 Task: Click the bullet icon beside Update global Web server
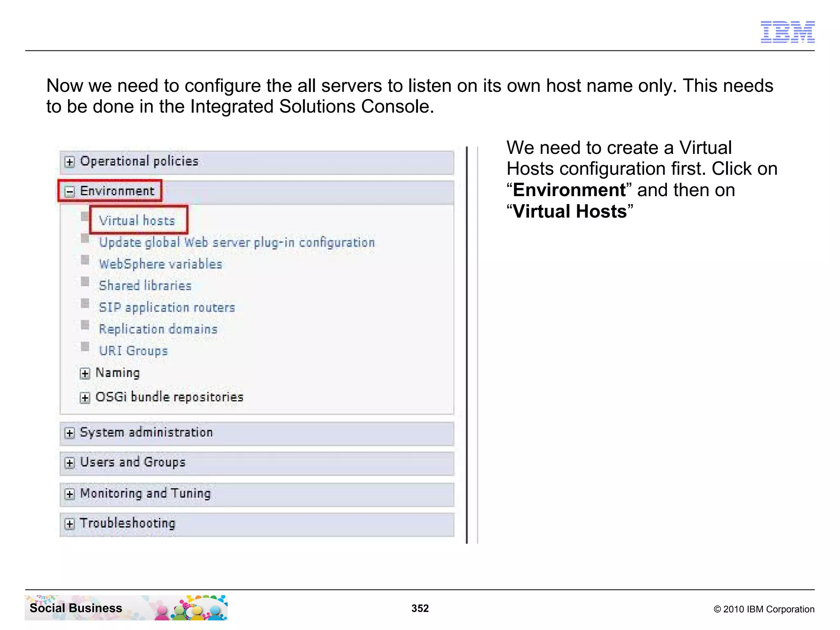85,238
